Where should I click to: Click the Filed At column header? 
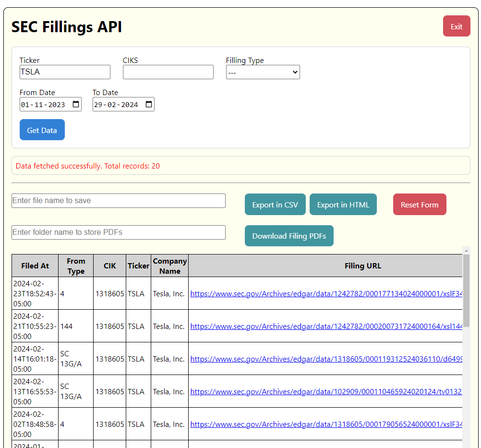pos(35,266)
